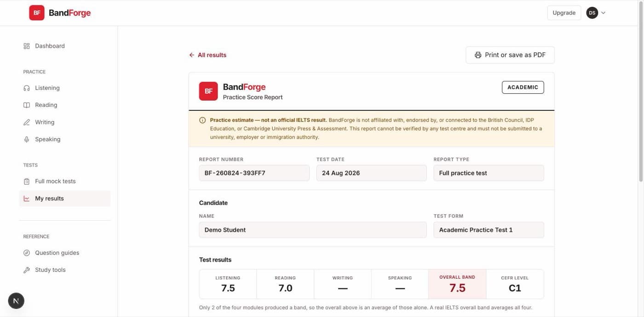
Task: Click the Question guides compass icon
Action: pyautogui.click(x=27, y=253)
